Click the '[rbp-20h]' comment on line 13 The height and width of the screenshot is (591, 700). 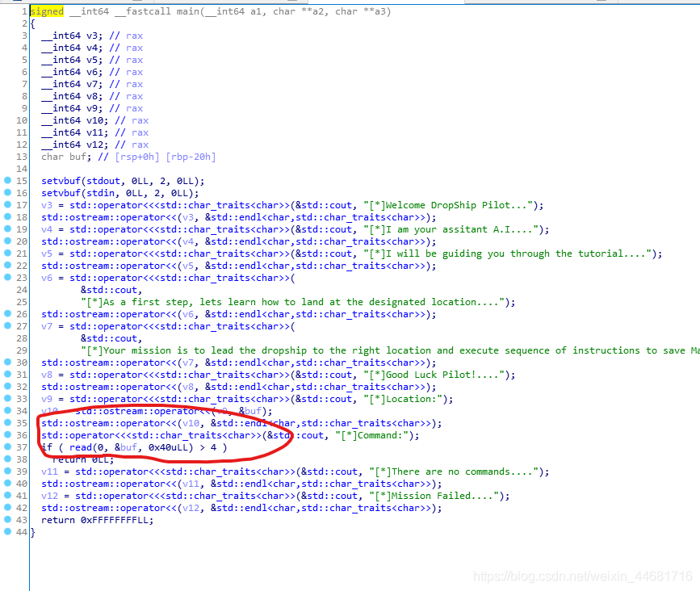[191, 157]
